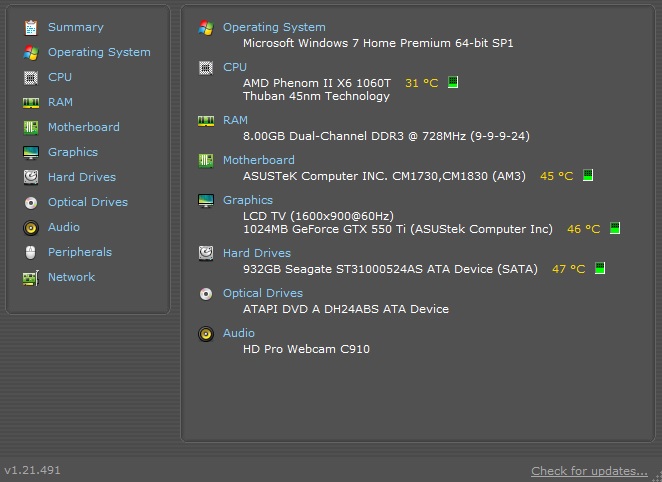
Task: Click the RAM memory stick sidebar icon
Action: click(x=31, y=103)
